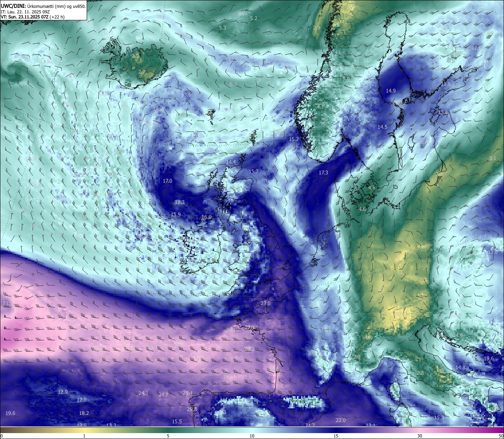Click the map value "5.2"
The width and height of the screenshot is (504, 439).
(x=254, y=19)
